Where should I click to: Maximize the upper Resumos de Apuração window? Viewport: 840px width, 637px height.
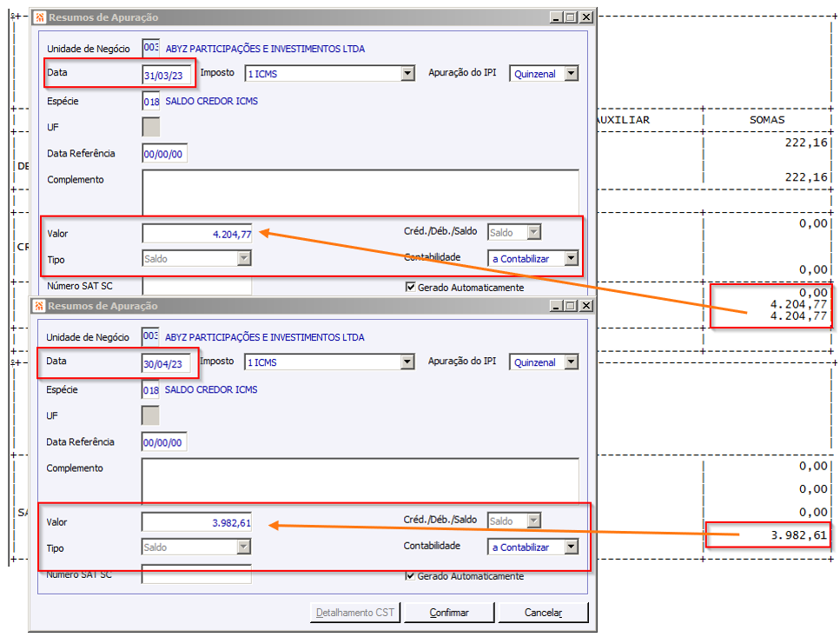point(571,17)
